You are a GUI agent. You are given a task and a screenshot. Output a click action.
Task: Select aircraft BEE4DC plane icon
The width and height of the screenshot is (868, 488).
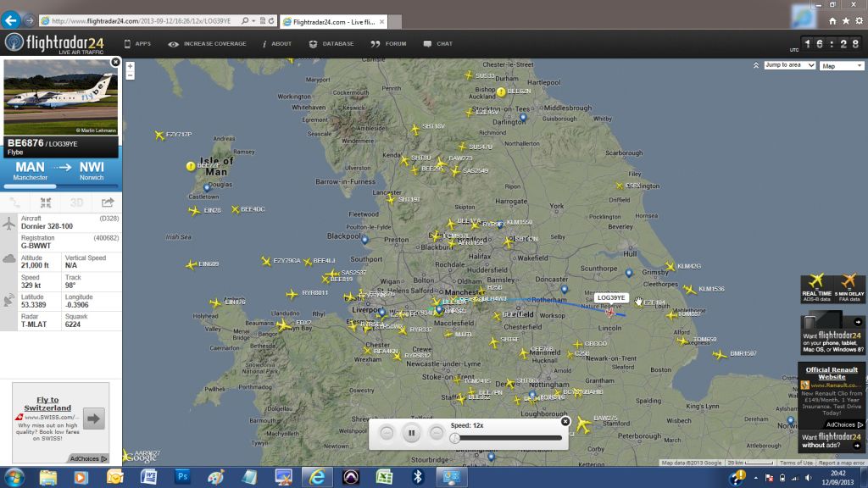tap(236, 209)
